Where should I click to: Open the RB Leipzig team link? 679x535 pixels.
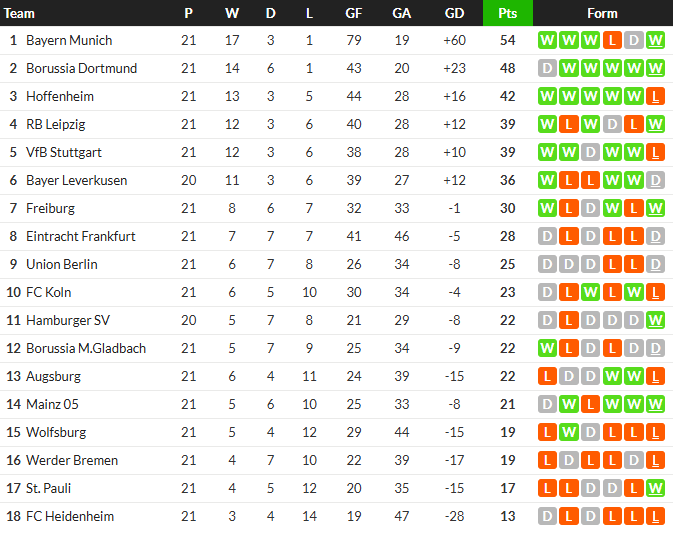click(x=56, y=124)
